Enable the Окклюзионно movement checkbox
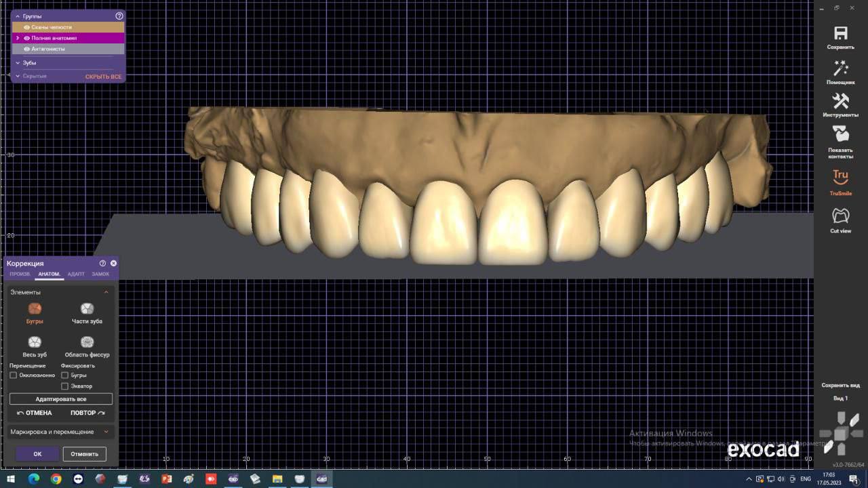Viewport: 868px width, 488px height. click(x=14, y=375)
